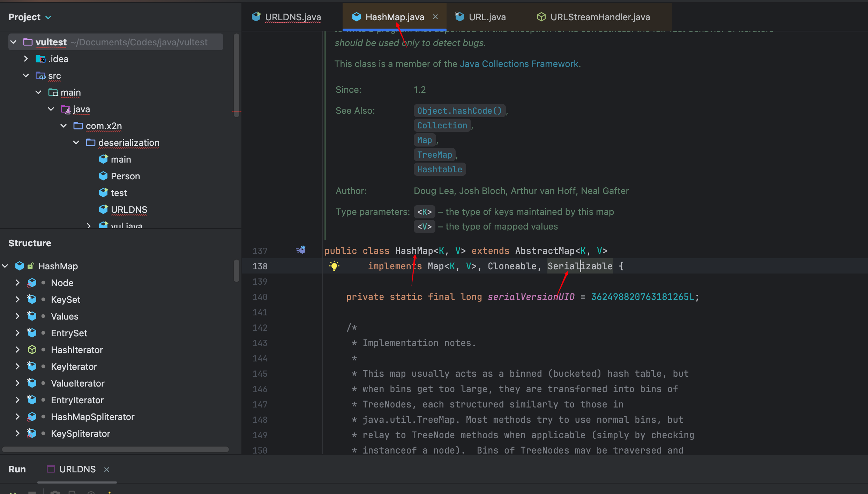The width and height of the screenshot is (868, 494).
Task: Click the vultest project folder icon
Action: click(28, 42)
